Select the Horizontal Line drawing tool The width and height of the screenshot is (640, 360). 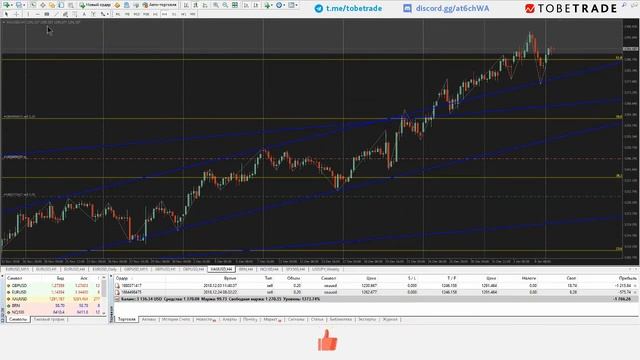(x=37, y=14)
